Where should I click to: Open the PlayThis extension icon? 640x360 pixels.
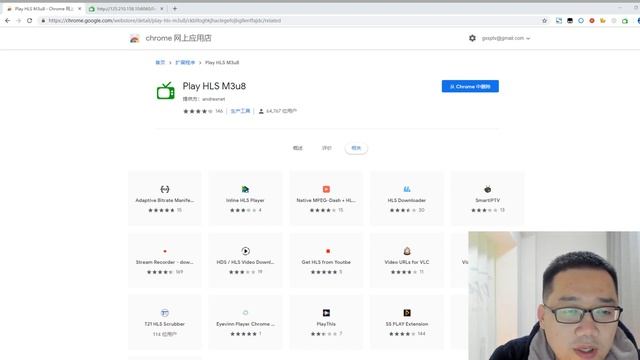pos(326,313)
